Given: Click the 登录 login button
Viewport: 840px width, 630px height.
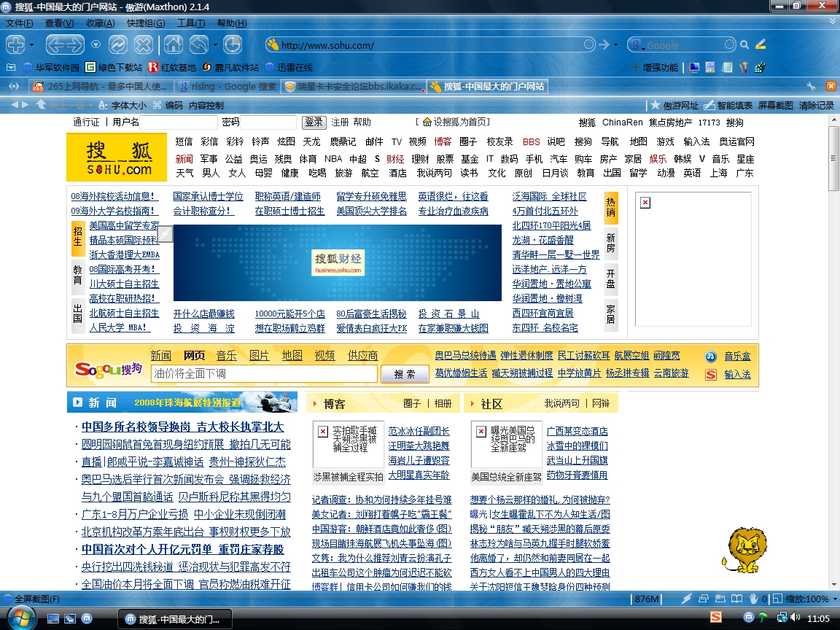Looking at the screenshot, I should (x=314, y=122).
